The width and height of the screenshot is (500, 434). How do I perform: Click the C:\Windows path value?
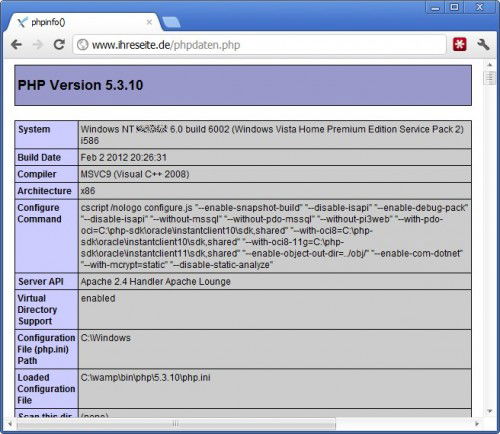click(106, 338)
